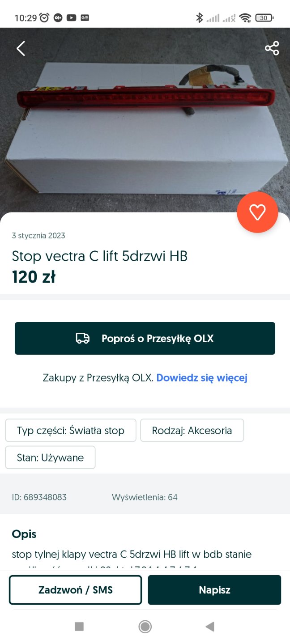Image resolution: width=290 pixels, height=644 pixels.
Task: Add listing to favorites with heart icon
Action: [x=257, y=212]
